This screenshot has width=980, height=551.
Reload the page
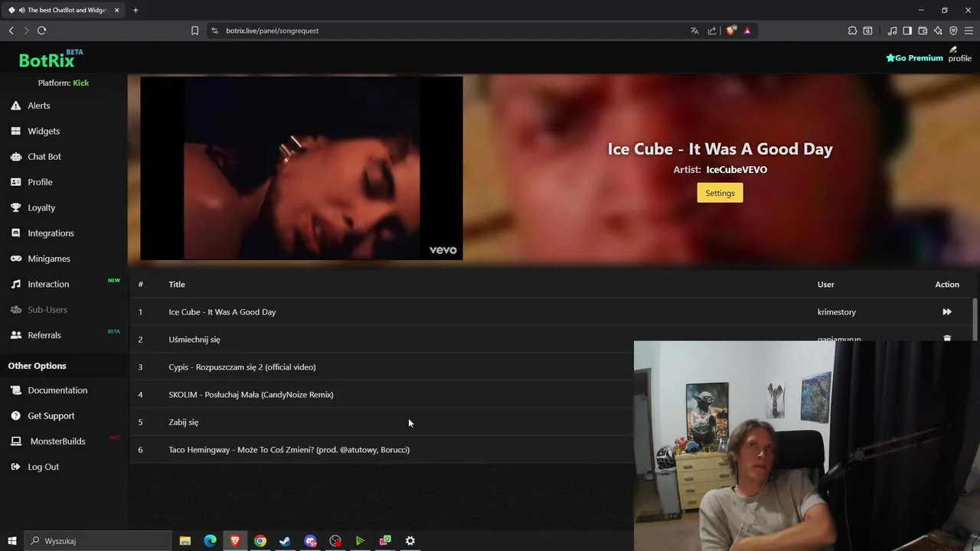41,31
